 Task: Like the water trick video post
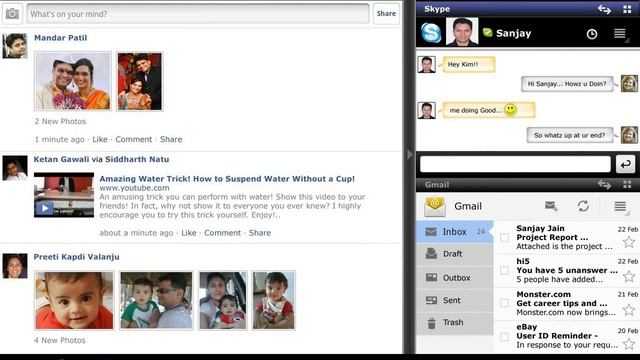189,233
